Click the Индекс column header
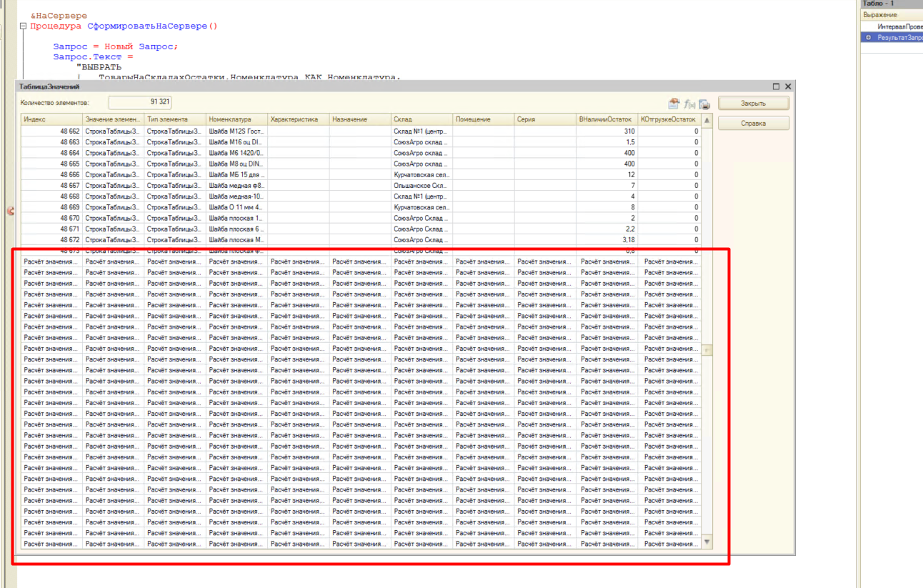The height and width of the screenshot is (588, 923). point(51,119)
